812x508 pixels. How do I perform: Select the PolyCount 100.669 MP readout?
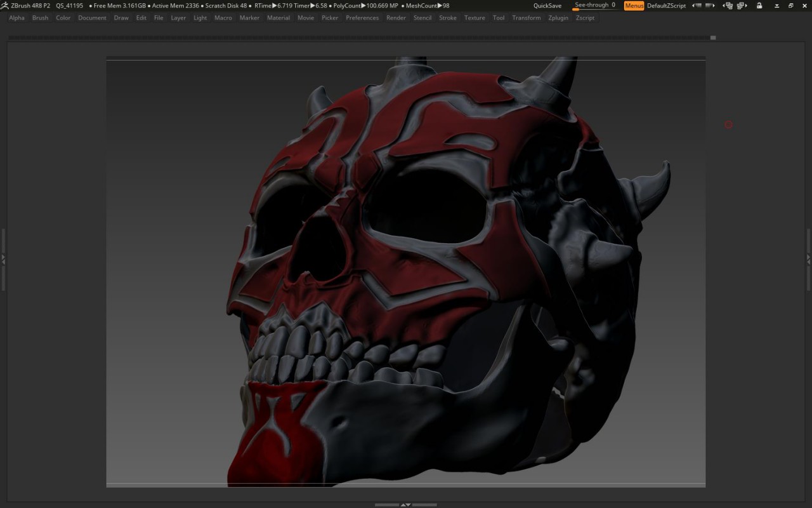[366, 6]
